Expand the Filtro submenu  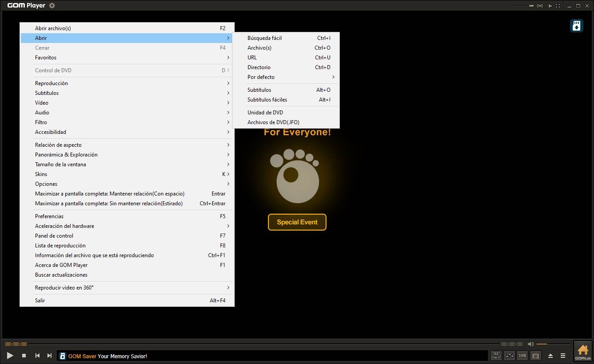127,122
